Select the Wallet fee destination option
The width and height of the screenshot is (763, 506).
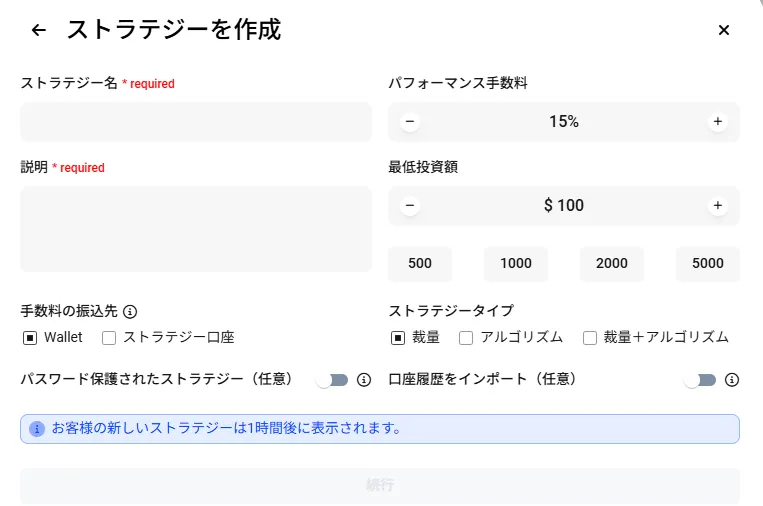(30, 338)
